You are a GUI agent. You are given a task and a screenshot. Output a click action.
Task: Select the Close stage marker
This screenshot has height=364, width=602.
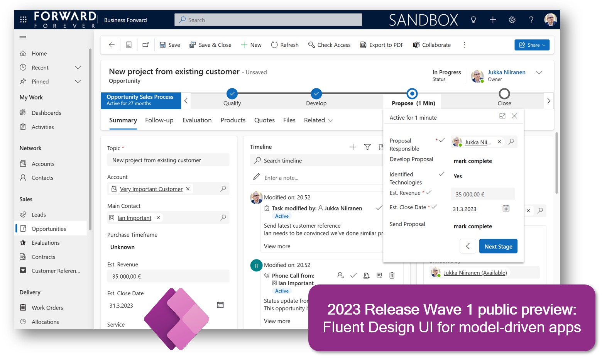(504, 93)
